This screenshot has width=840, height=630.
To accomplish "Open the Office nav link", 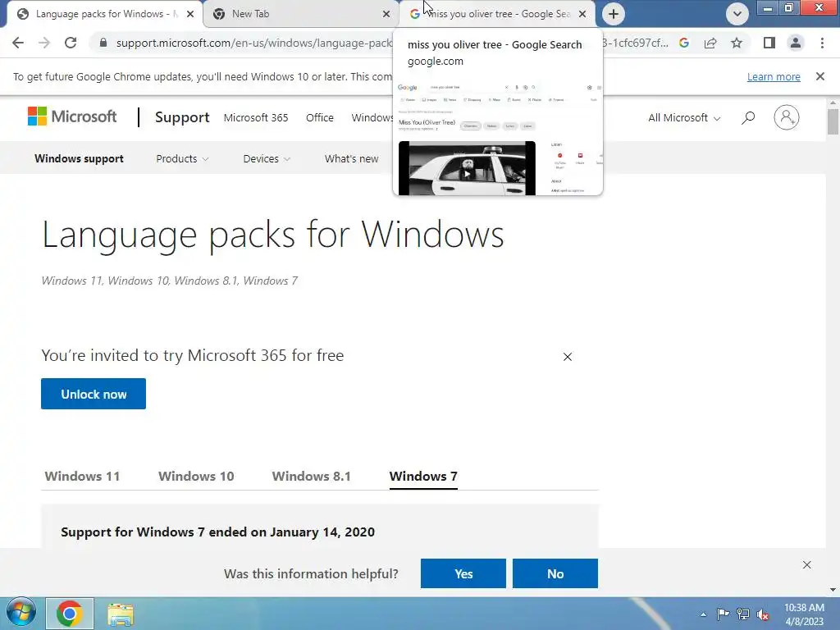I will pos(320,118).
